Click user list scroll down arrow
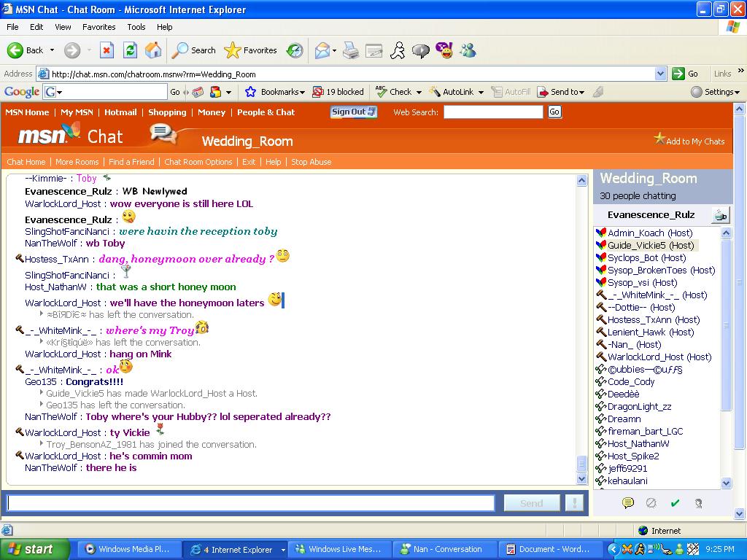Image resolution: width=747 pixels, height=560 pixels. point(726,483)
